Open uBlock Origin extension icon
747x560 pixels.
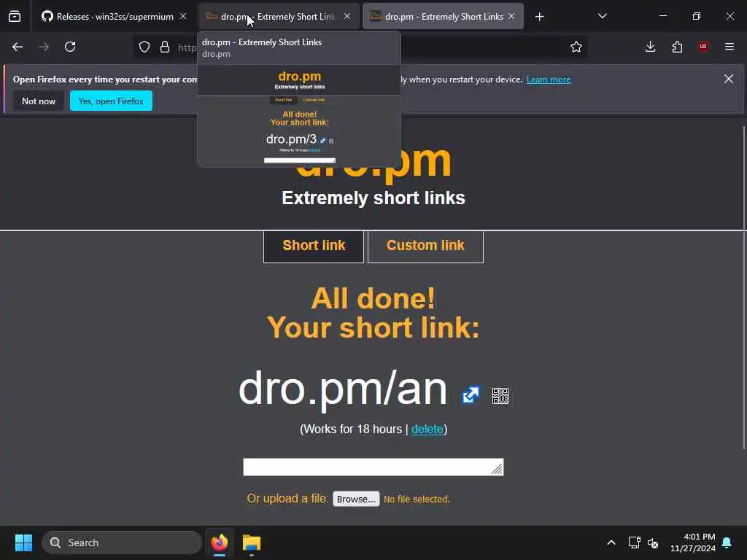point(703,47)
